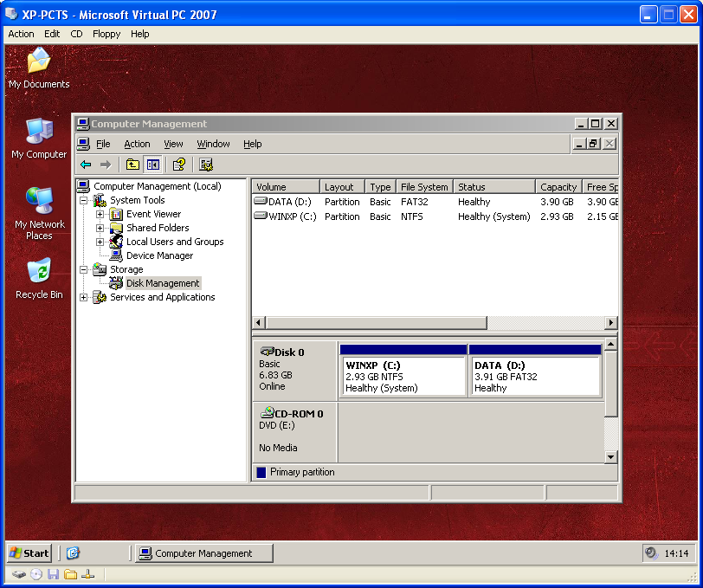Open the Action menu in Computer Management
Screen dimensions: 703x588
coord(137,144)
